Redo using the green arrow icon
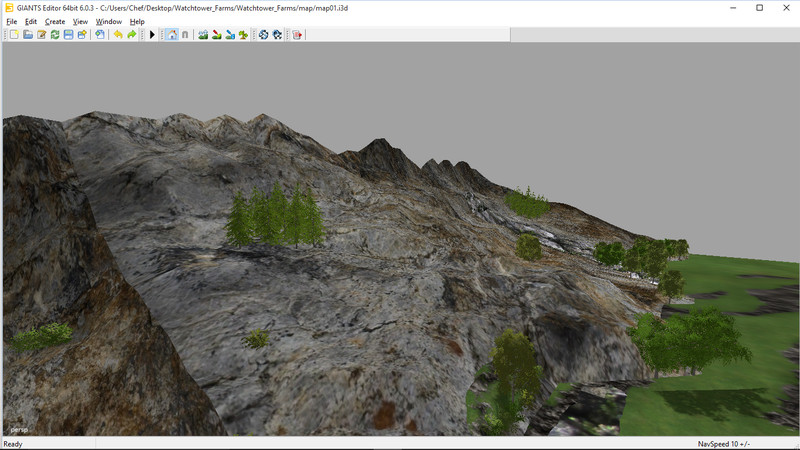Screen dimensions: 800x450 [x=131, y=35]
